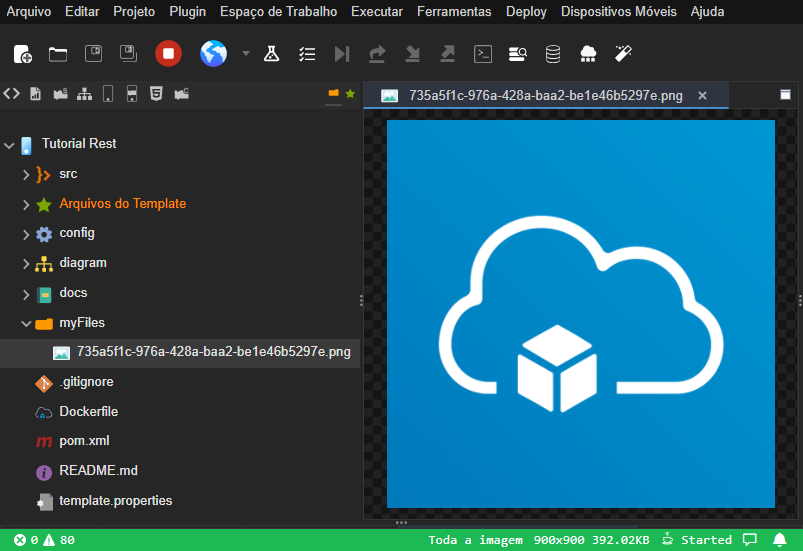Open the Dispositivos Móveis menu
The image size is (803, 551).
click(619, 11)
